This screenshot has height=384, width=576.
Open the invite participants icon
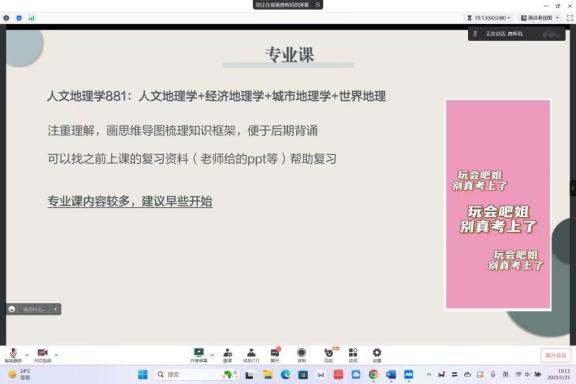tap(228, 355)
